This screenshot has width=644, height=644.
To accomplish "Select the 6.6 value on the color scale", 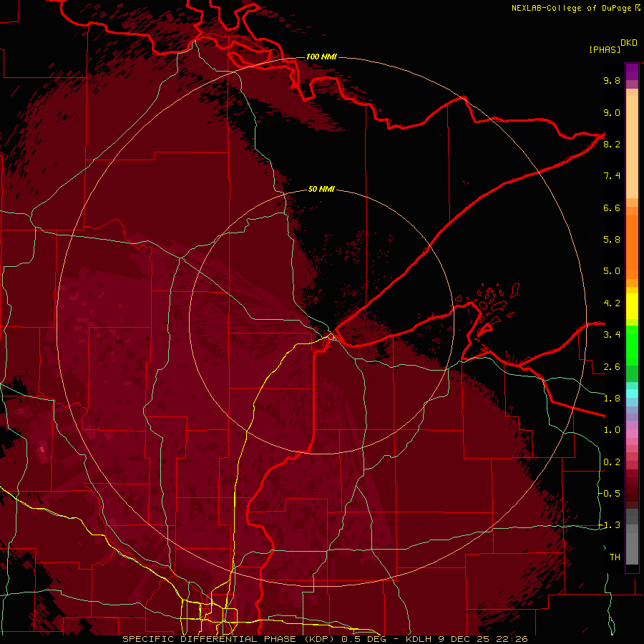I will (612, 208).
